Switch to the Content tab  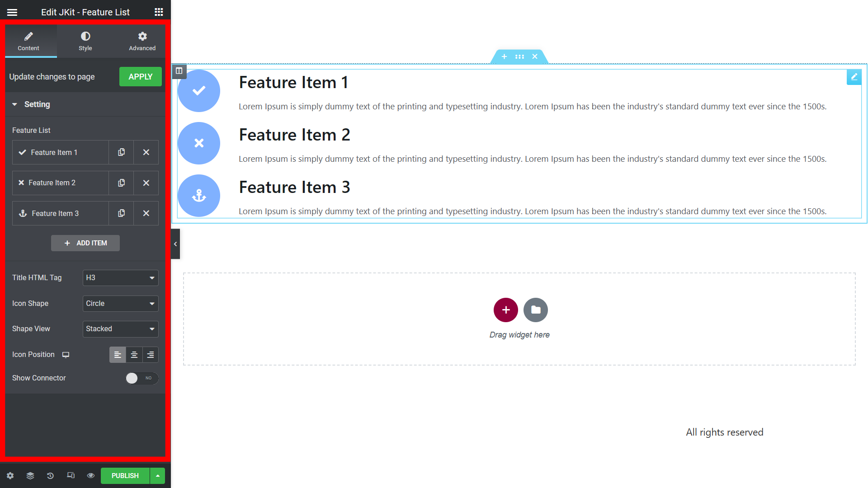(x=28, y=41)
